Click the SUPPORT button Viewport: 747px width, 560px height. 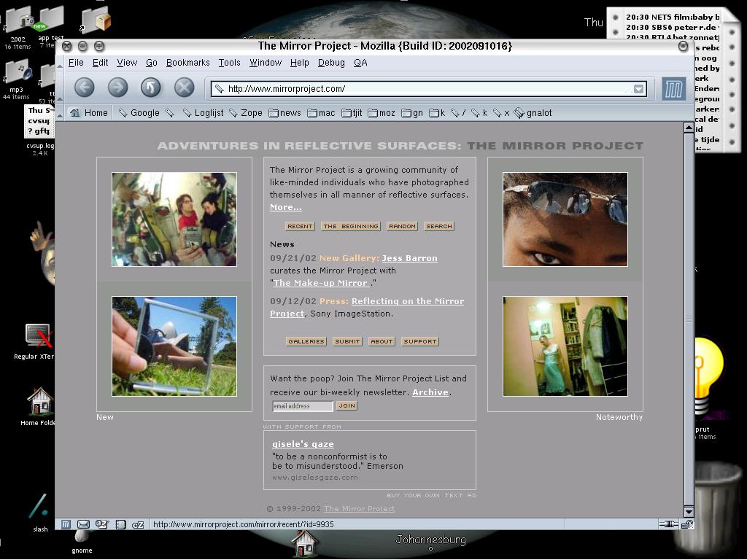coord(419,341)
